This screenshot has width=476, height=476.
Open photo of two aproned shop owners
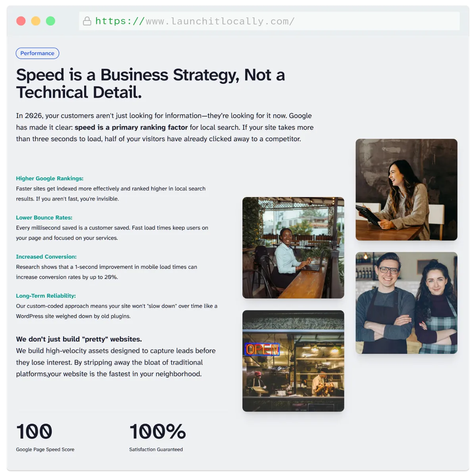click(x=406, y=303)
